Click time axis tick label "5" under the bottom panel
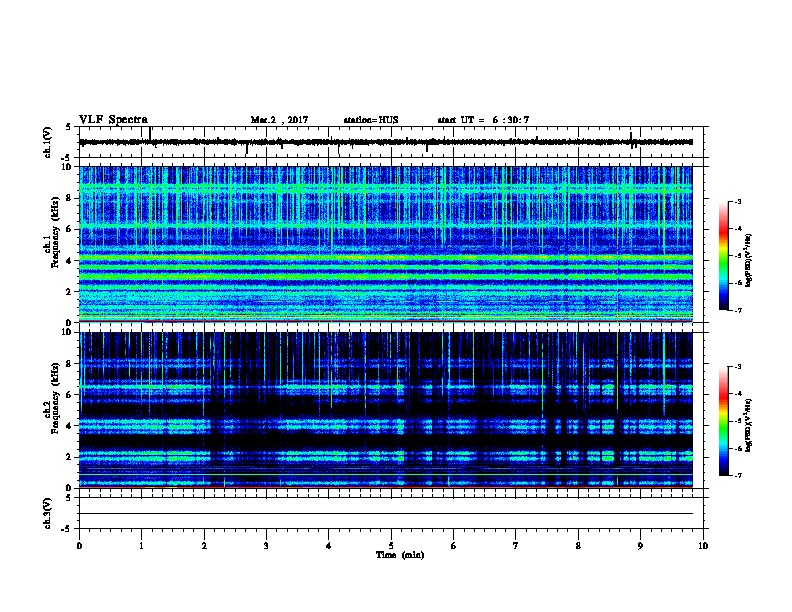 click(391, 546)
